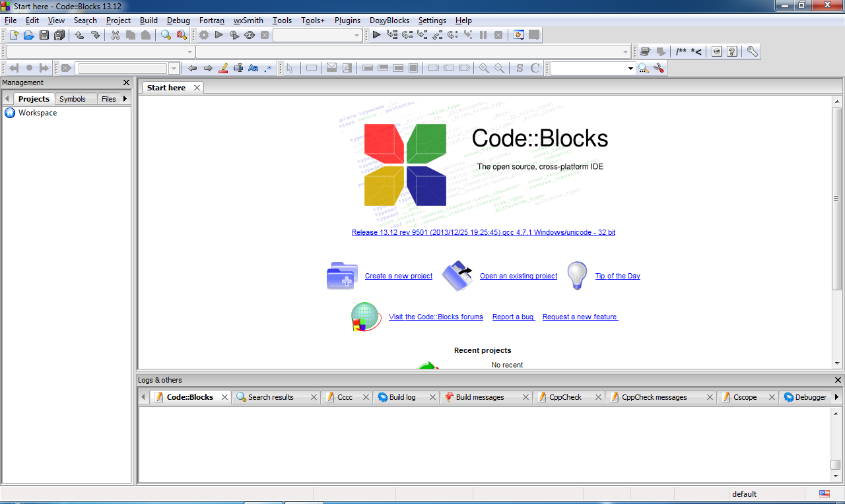
Task: Click the Replace icon in toolbar
Action: (x=182, y=35)
